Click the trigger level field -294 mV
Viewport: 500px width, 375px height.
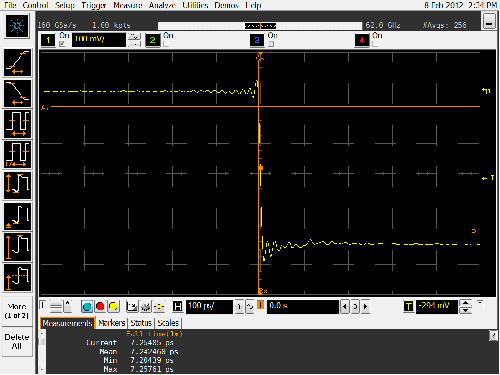pyautogui.click(x=436, y=307)
